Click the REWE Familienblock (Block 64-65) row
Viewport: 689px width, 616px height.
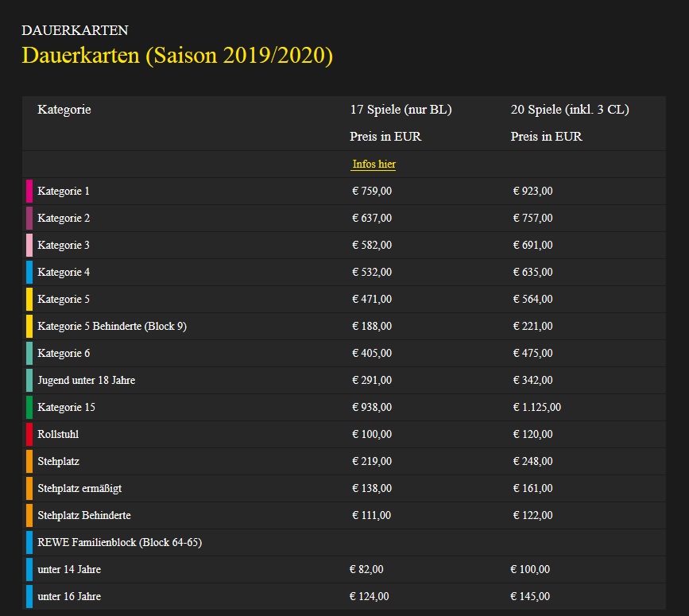click(119, 542)
